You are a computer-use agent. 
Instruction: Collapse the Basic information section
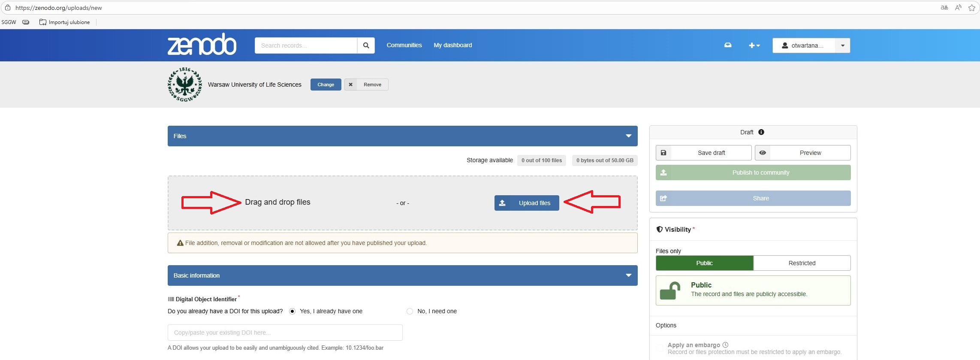tap(628, 275)
